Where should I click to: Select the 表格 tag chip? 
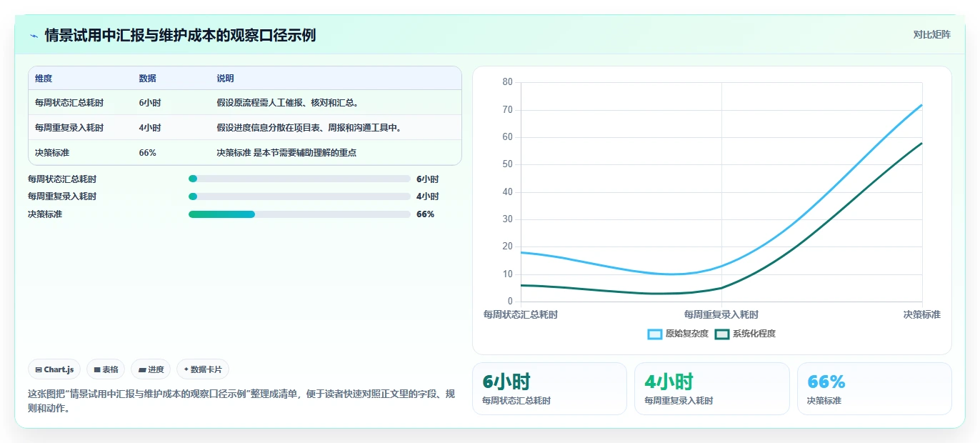(x=106, y=369)
